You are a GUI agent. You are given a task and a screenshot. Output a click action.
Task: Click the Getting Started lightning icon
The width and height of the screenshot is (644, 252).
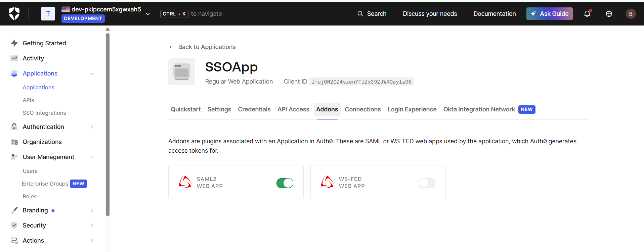click(x=14, y=43)
